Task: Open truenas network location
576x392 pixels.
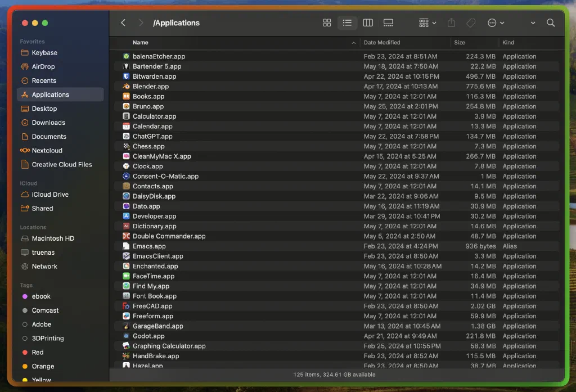Action: click(x=60, y=252)
